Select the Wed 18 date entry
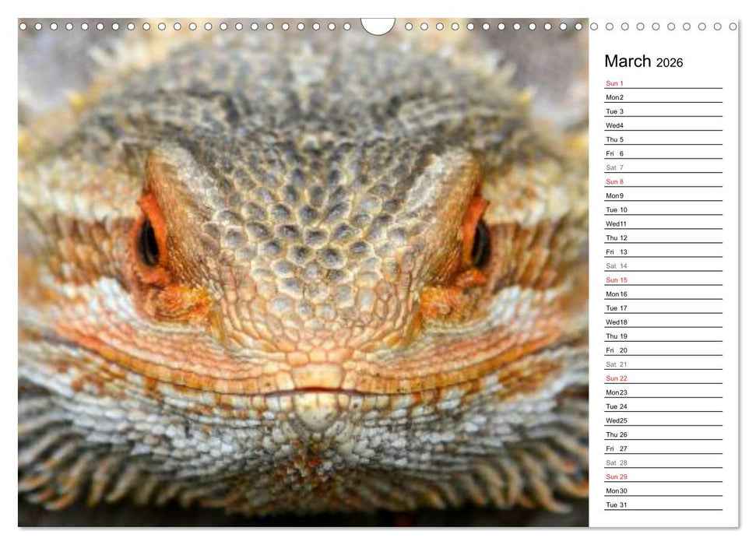Image resolution: width=756 pixels, height=545 pixels. 615,322
